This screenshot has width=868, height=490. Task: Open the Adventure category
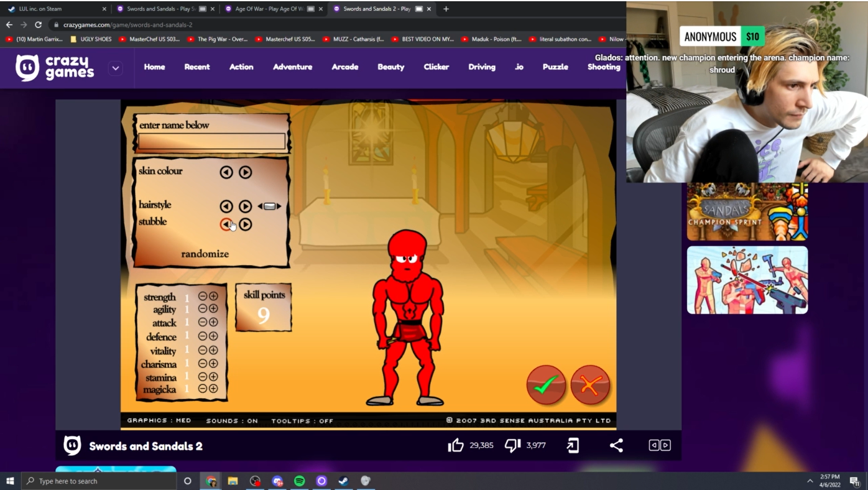coord(293,67)
